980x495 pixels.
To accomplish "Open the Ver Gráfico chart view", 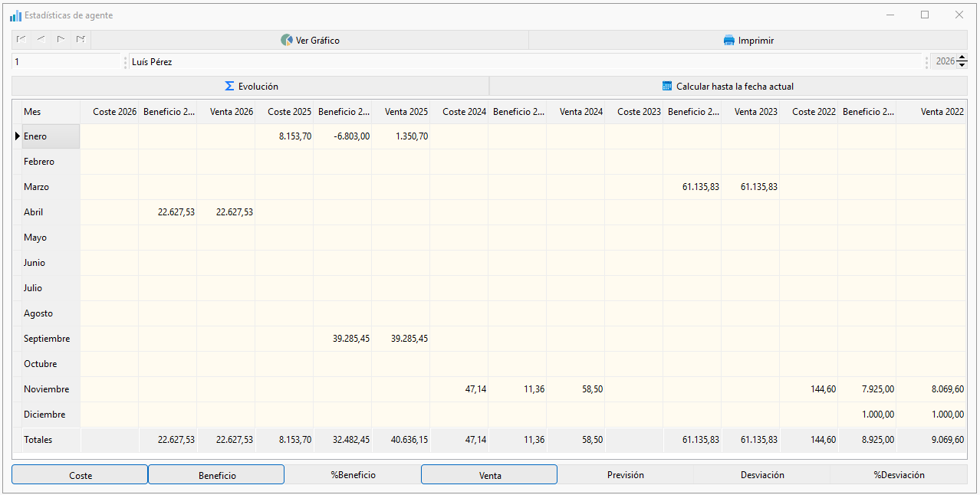I will click(x=310, y=40).
